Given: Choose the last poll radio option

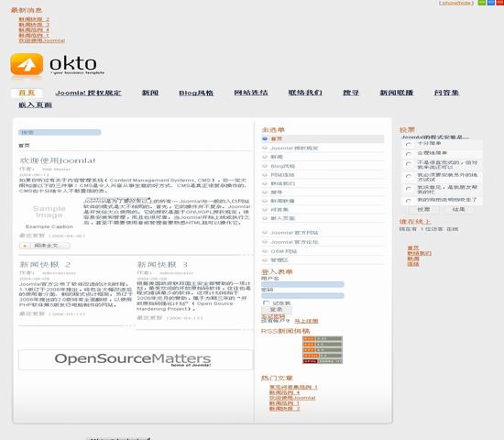Looking at the screenshot, I should coord(409,201).
